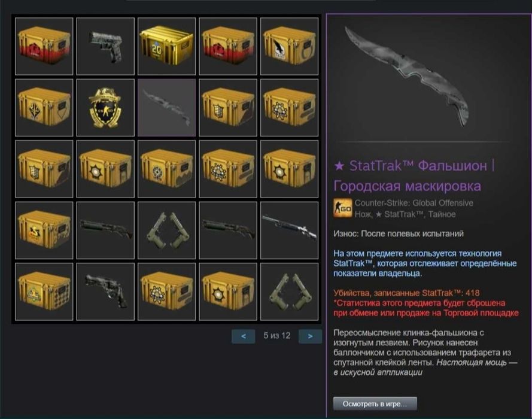Click the large Falchion knife preview image

[407, 77]
